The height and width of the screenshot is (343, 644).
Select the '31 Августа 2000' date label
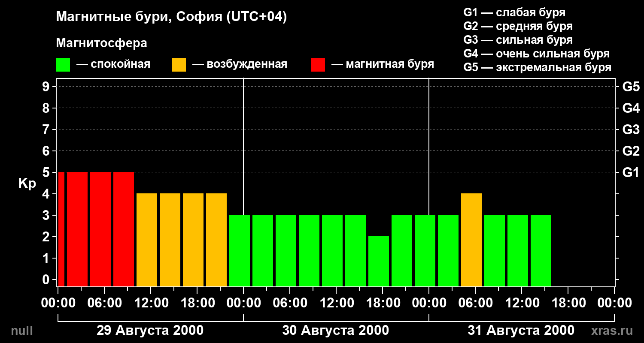(x=521, y=331)
